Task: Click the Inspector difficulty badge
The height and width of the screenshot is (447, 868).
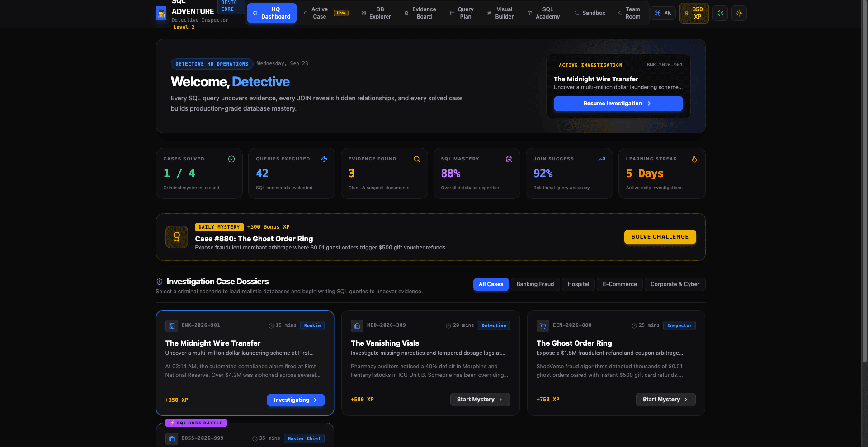Action: click(x=679, y=325)
